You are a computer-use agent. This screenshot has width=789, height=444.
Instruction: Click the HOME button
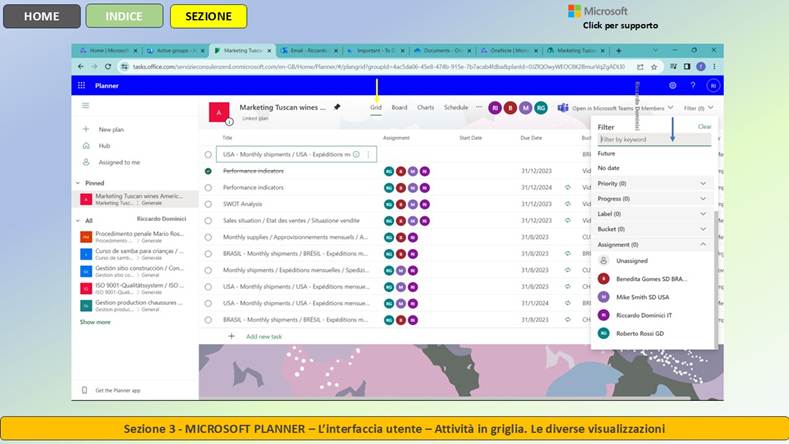[x=42, y=16]
